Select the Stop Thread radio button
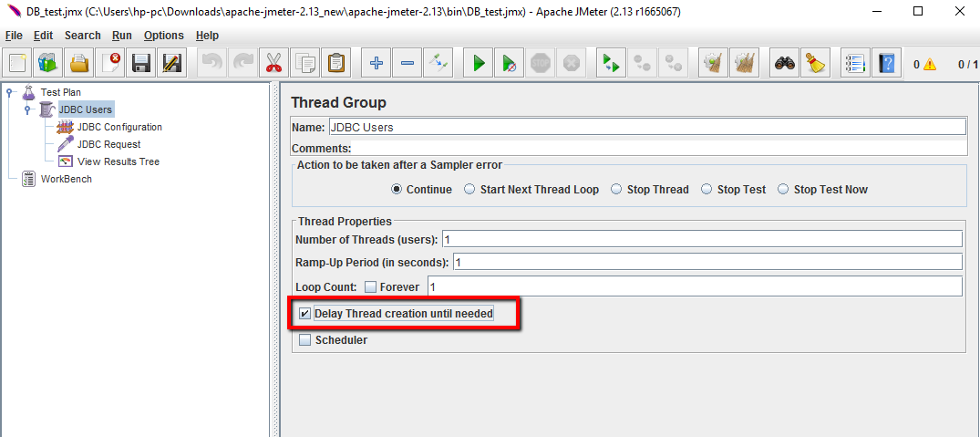The image size is (980, 437). 616,190
